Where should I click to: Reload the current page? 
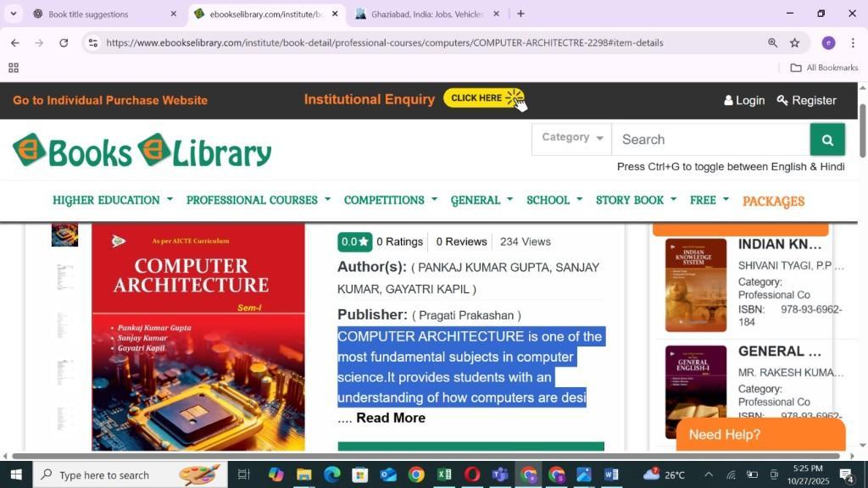(64, 42)
